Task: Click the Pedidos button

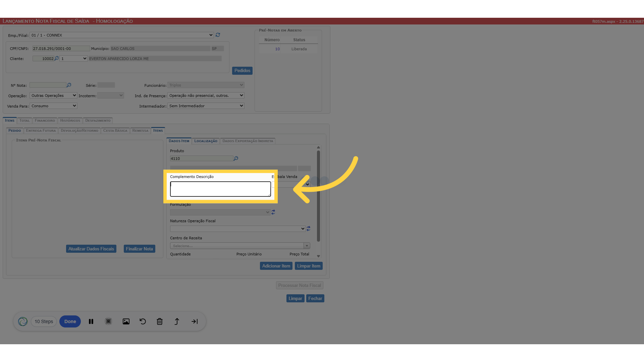Action: click(242, 71)
